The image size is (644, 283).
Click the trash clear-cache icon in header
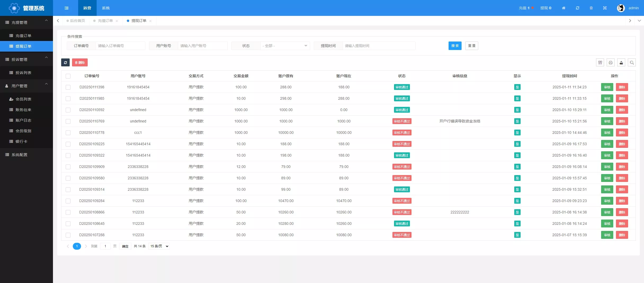pos(591,8)
